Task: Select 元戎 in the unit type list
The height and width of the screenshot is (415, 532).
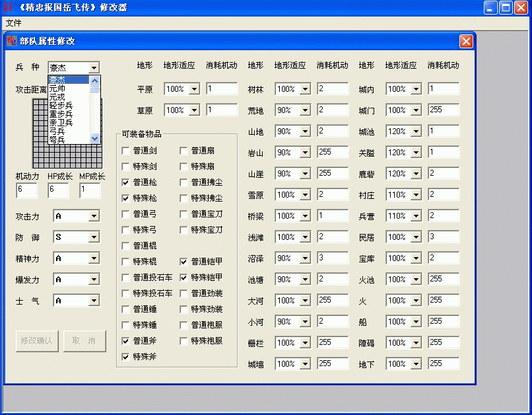Action: (x=69, y=97)
